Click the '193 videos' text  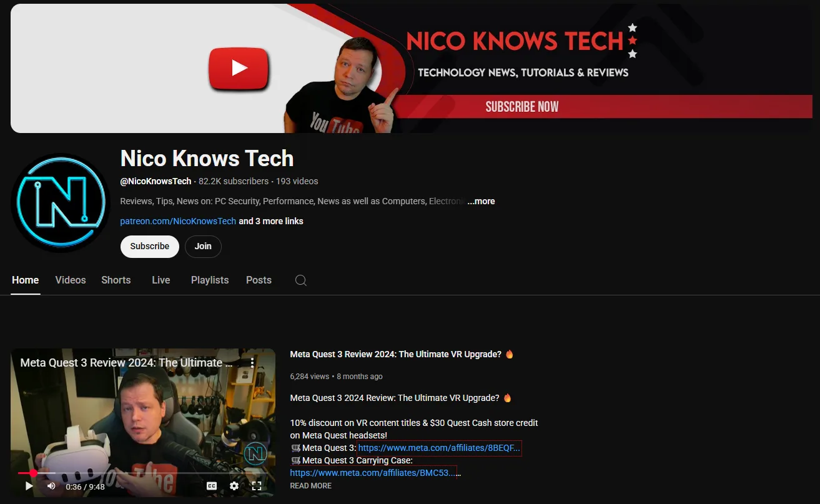(x=297, y=181)
